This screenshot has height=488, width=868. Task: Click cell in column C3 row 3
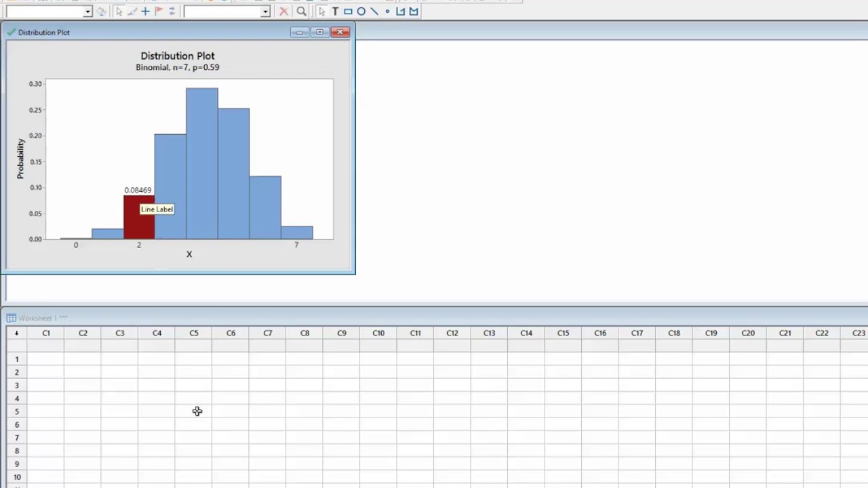(x=119, y=385)
